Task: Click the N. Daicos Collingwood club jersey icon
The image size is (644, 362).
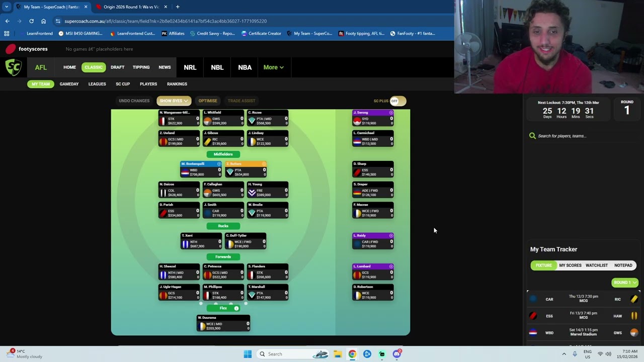Action: click(163, 193)
